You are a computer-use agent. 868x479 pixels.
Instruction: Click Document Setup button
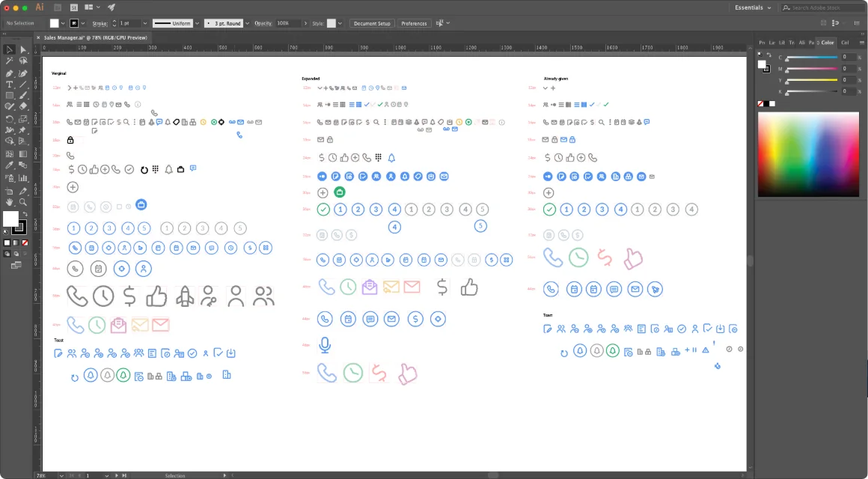372,23
